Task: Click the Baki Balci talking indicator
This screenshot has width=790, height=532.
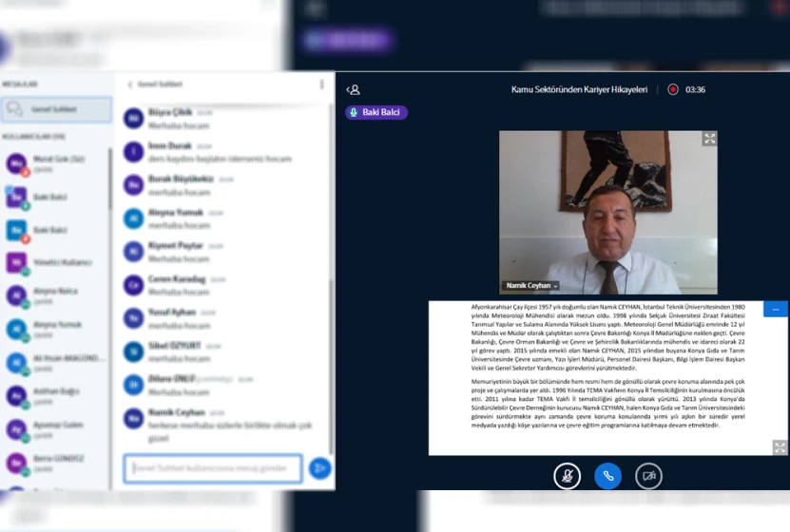Action: tap(376, 112)
